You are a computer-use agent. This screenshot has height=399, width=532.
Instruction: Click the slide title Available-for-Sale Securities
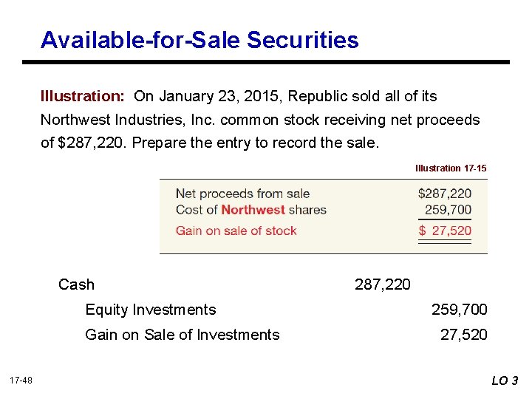click(x=199, y=40)
